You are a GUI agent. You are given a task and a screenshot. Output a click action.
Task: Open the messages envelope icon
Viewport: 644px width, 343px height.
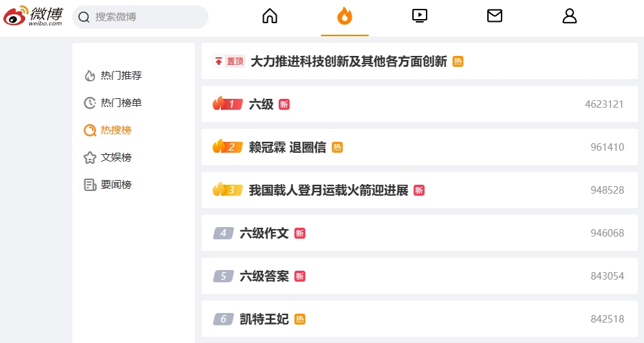point(495,16)
